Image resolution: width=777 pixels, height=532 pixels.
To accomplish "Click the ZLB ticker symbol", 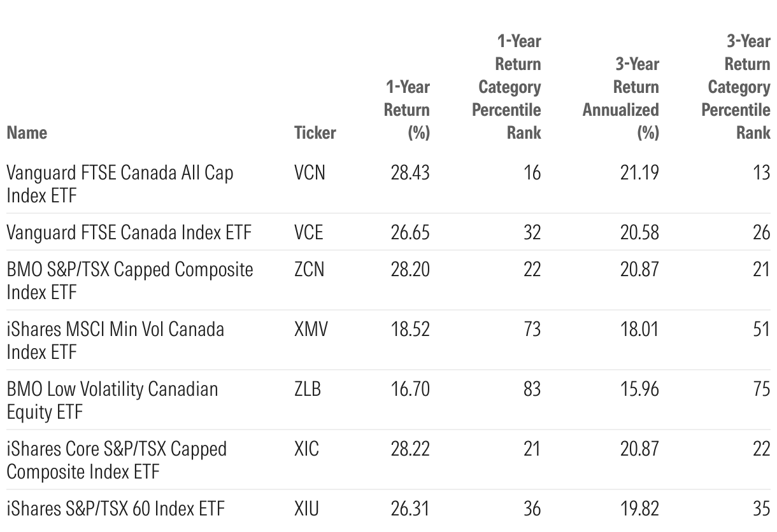I will pos(308,388).
